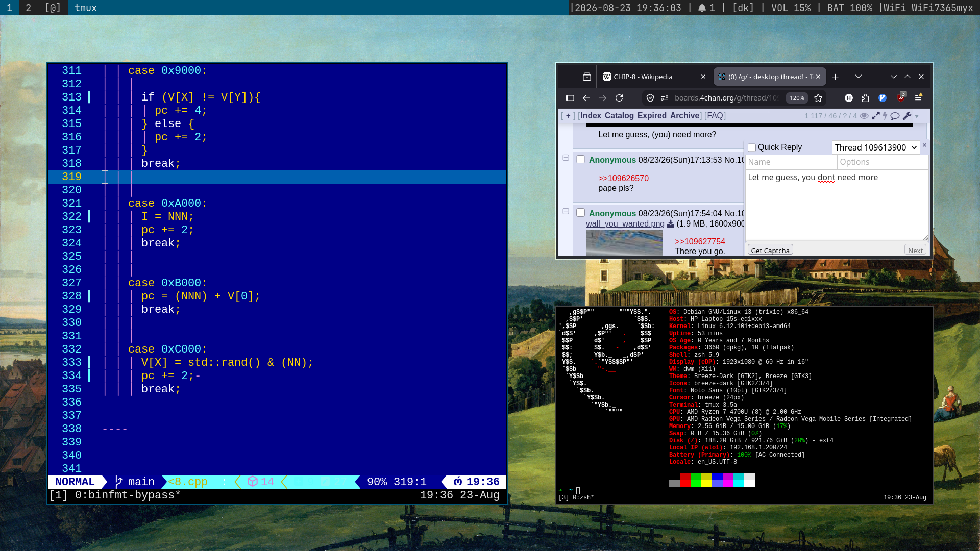Viewport: 980px width, 551px height.
Task: Click the 120% zoom level badge
Action: pos(797,98)
